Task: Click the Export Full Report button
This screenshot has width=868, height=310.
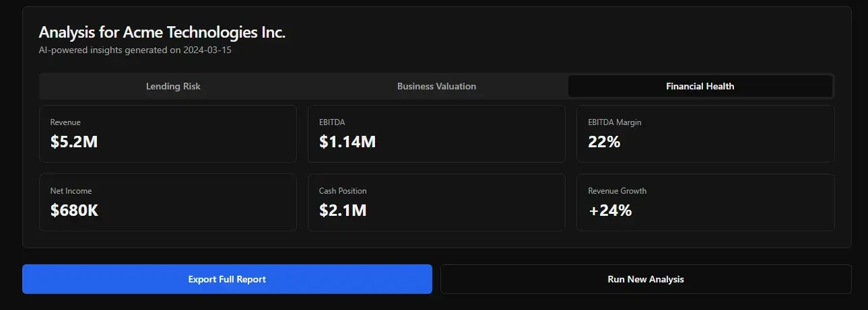Action: point(227,279)
